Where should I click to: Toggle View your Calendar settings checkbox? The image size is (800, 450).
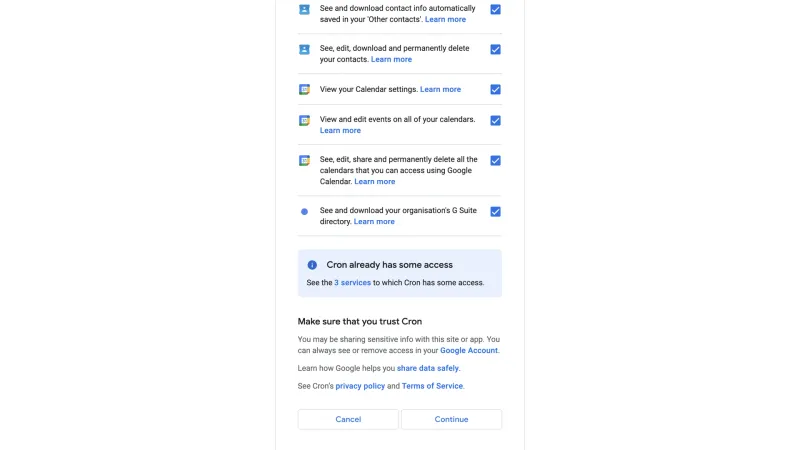point(495,90)
